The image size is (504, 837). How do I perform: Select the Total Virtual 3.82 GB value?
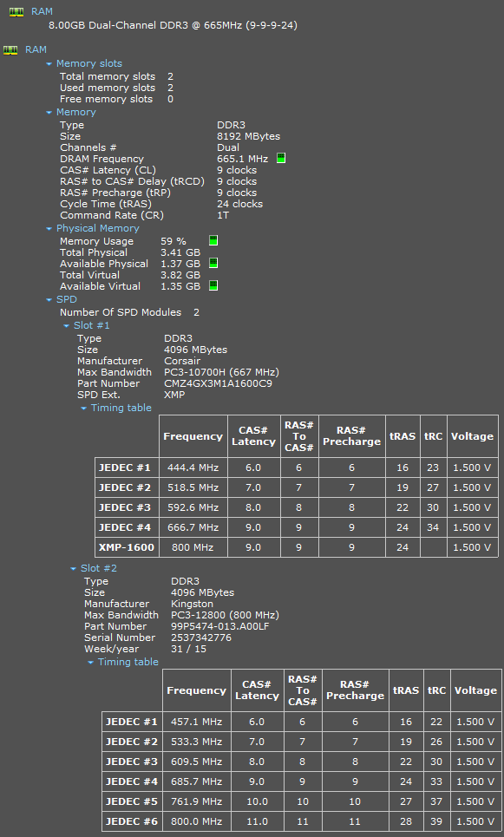(180, 275)
